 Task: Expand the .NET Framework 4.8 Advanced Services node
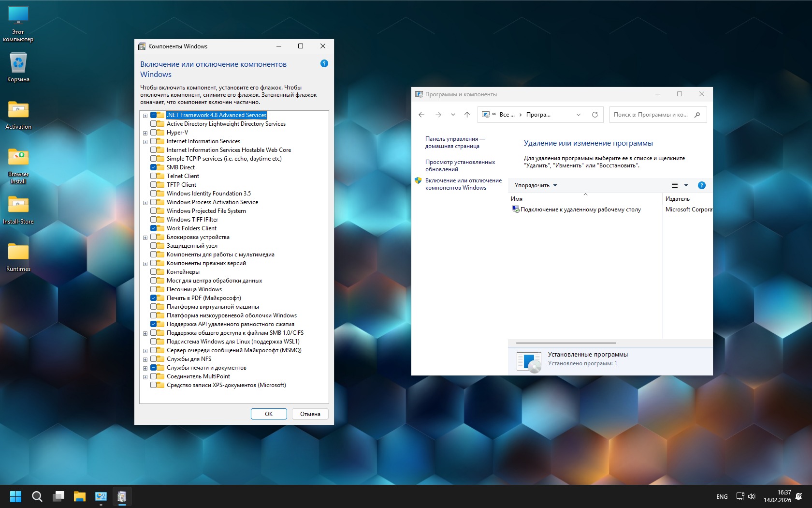[145, 116]
